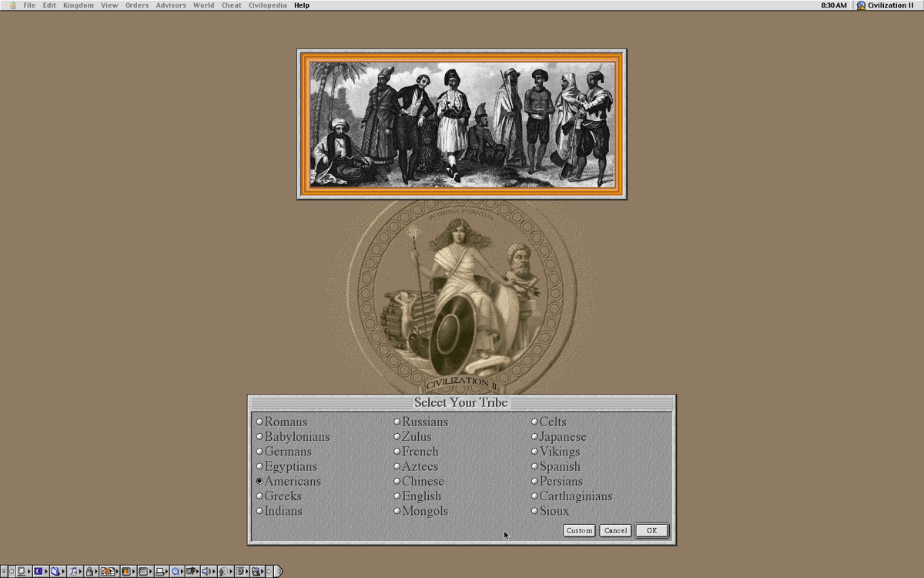Select the English tribe
The width and height of the screenshot is (924, 578).
tap(417, 496)
